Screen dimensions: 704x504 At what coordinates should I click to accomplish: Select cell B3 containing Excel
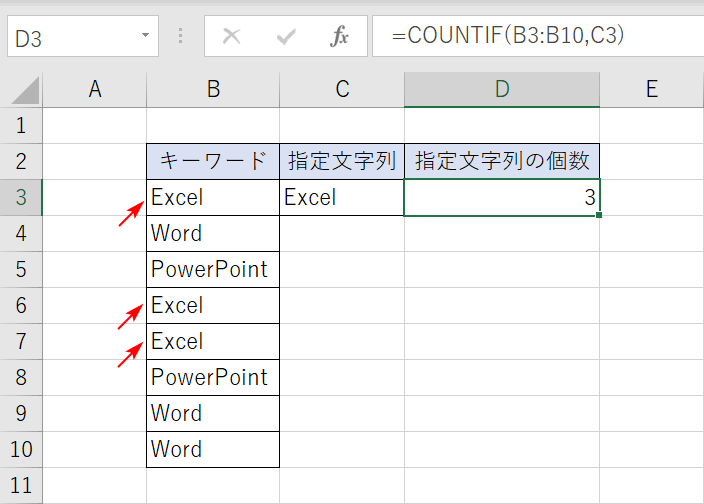coord(213,197)
